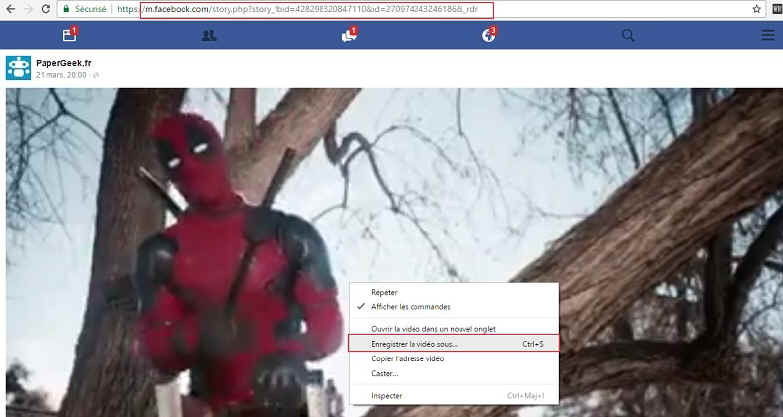Screen dimensions: 783x417
Task: Toggle Afficher les commandes option
Action: tap(454, 307)
